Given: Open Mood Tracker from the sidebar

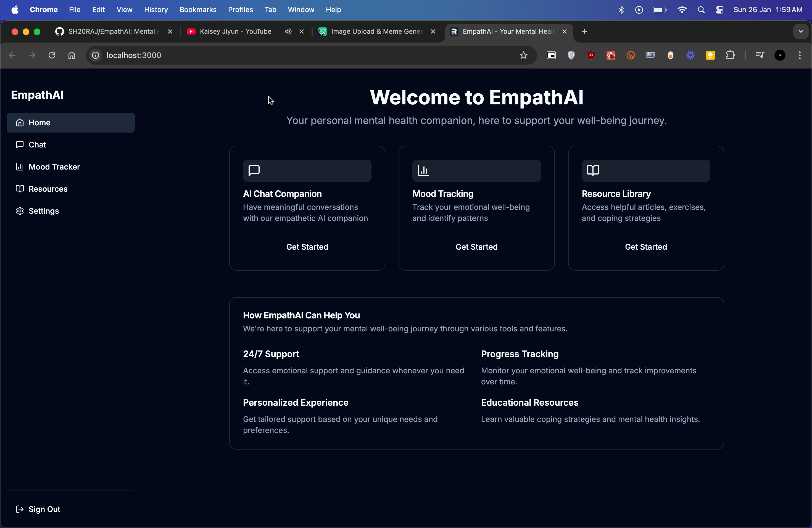Looking at the screenshot, I should [x=54, y=167].
